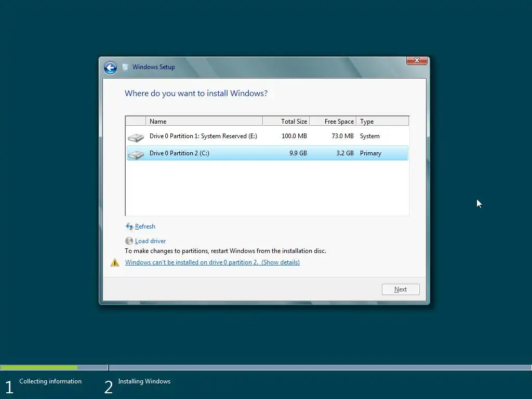The width and height of the screenshot is (532, 399).
Task: Sort by the Name column header
Action: [204, 121]
